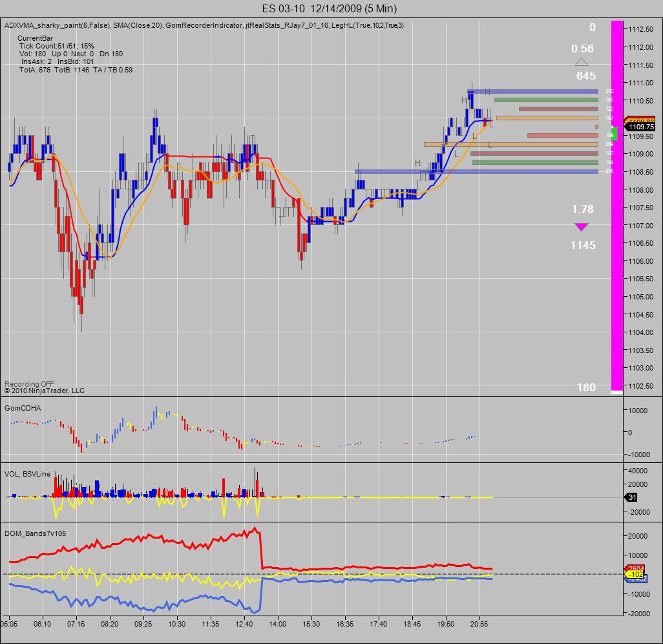Click the '1145' value under the magenta triangle
Screen dimensions: 663x644
tap(583, 245)
